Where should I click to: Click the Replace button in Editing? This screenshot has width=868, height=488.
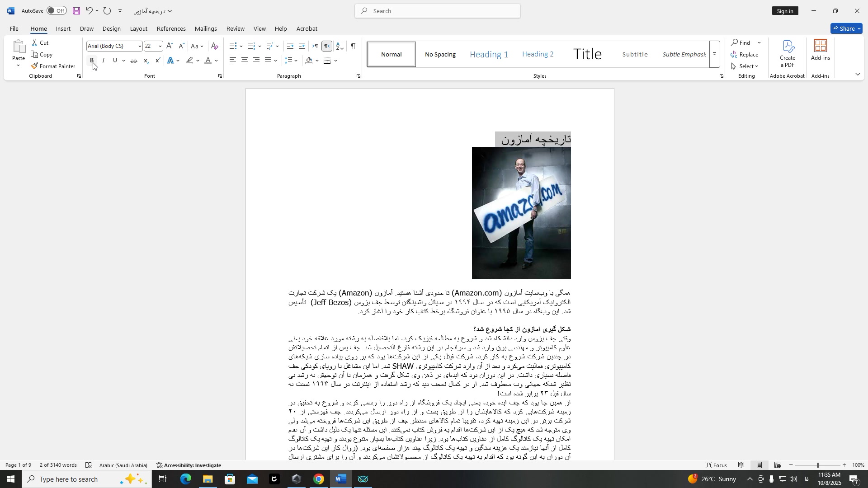tap(745, 55)
